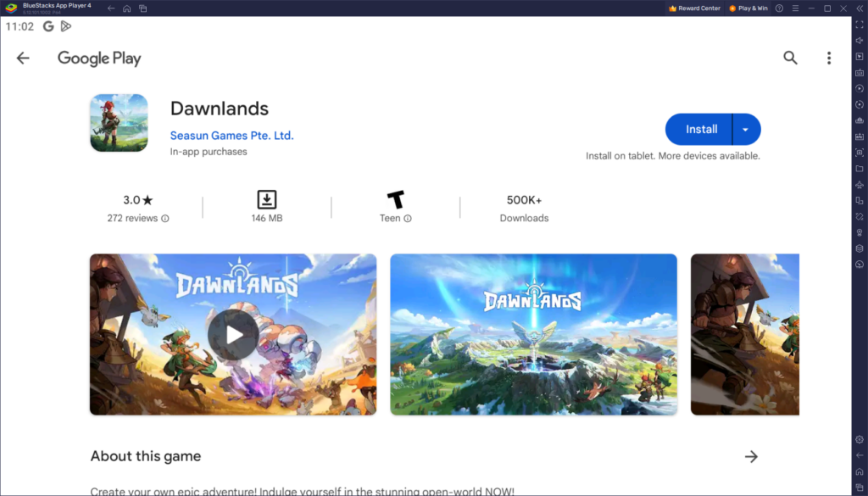Screen dimensions: 868x496
Task: Expand the About this game section
Action: click(x=751, y=456)
